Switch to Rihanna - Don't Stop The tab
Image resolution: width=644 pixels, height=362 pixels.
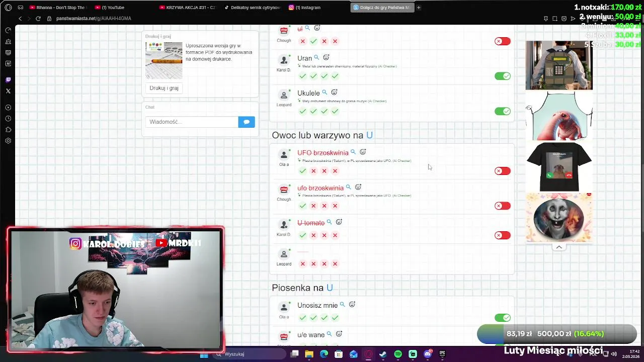58,8
